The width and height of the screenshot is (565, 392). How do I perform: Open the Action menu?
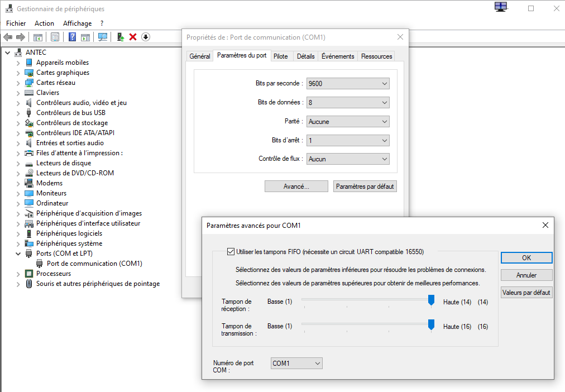[44, 23]
